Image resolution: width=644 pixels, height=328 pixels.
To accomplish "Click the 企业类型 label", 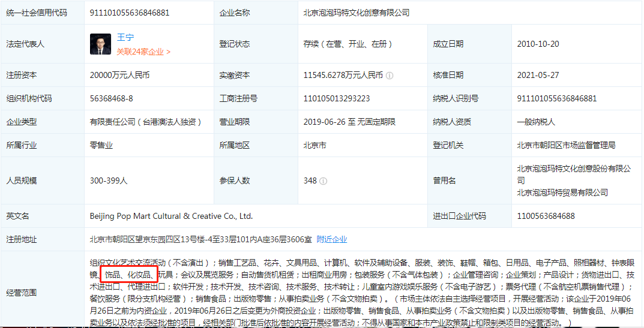I will (22, 122).
